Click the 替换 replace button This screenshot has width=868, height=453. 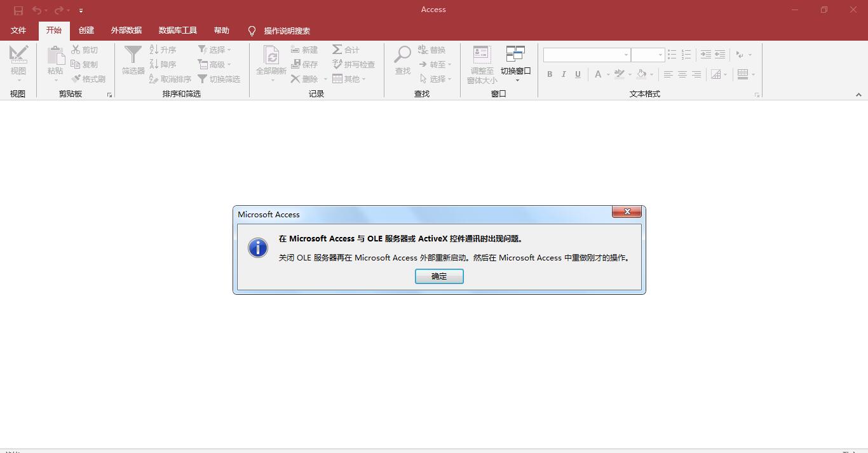432,50
